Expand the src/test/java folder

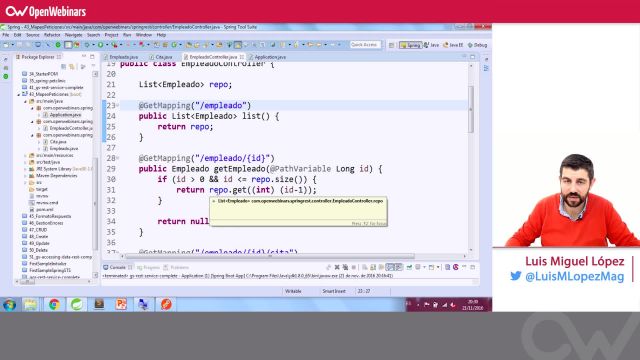coord(25,162)
